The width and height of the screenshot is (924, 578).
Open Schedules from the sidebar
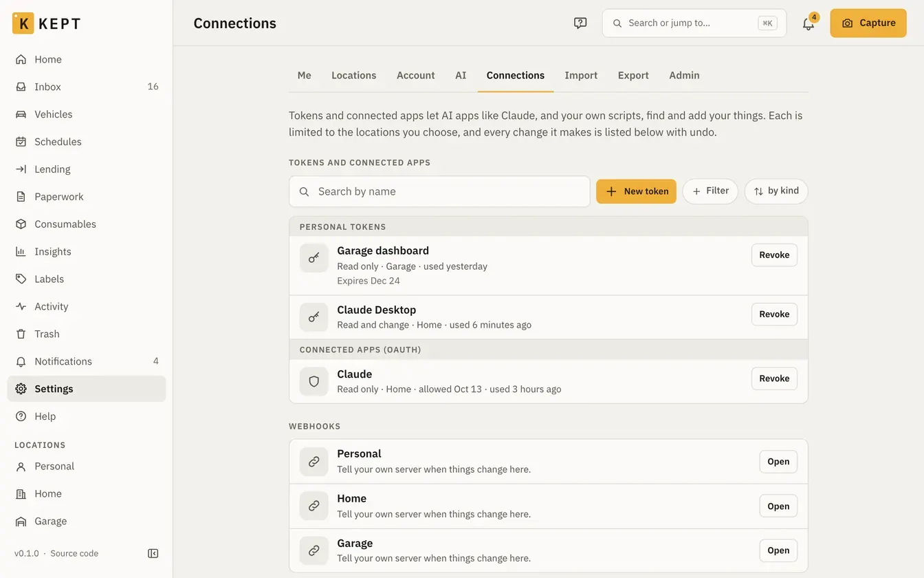pyautogui.click(x=87, y=142)
